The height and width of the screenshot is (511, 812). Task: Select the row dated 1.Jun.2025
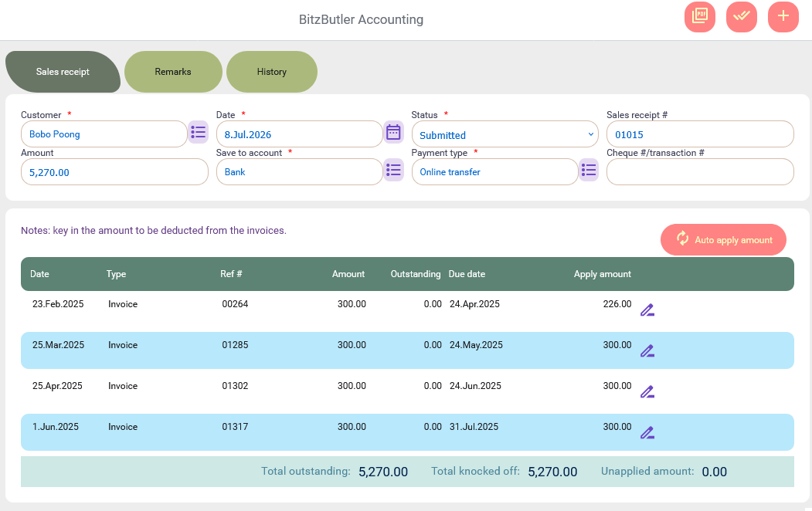pyautogui.click(x=407, y=431)
